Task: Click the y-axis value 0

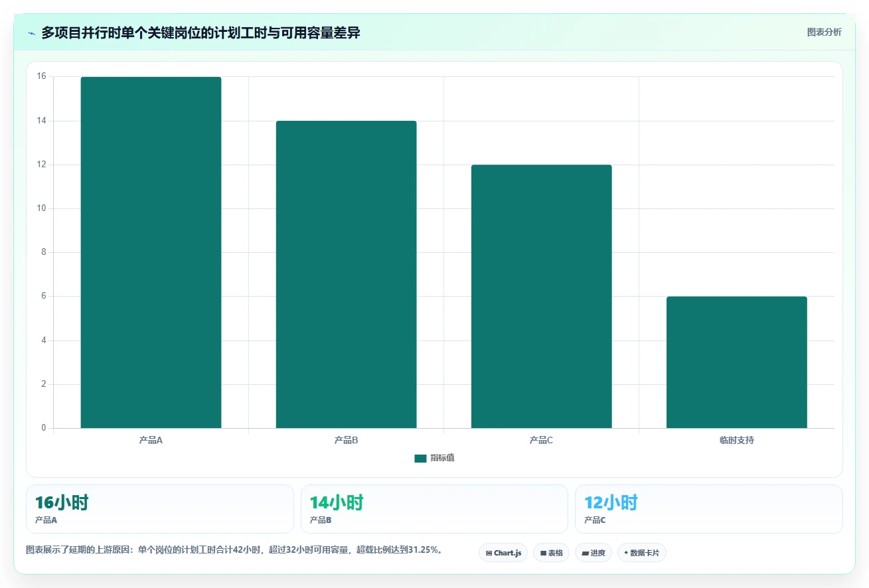Action: tap(44, 428)
